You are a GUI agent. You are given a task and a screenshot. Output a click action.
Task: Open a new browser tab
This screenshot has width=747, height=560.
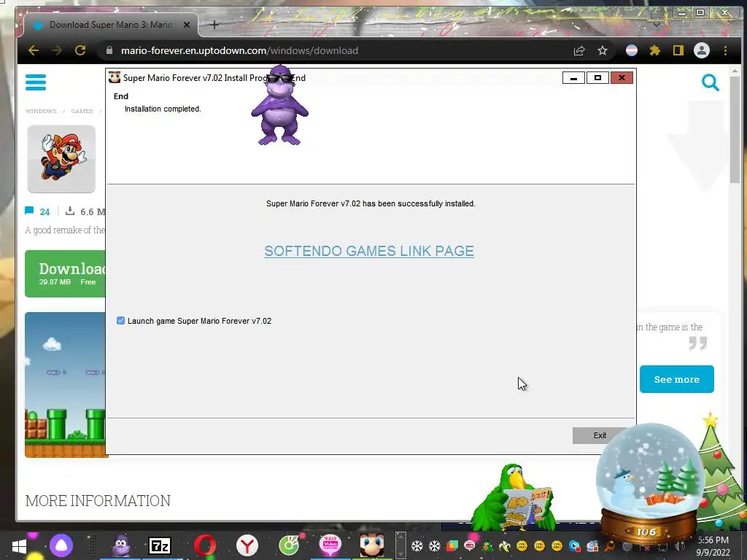tap(214, 25)
